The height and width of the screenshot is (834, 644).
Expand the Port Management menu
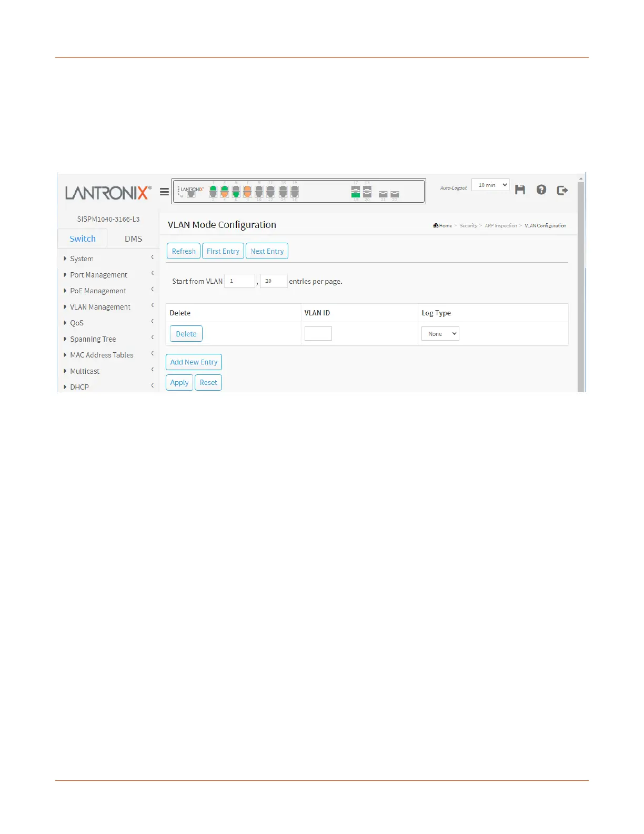(x=109, y=275)
